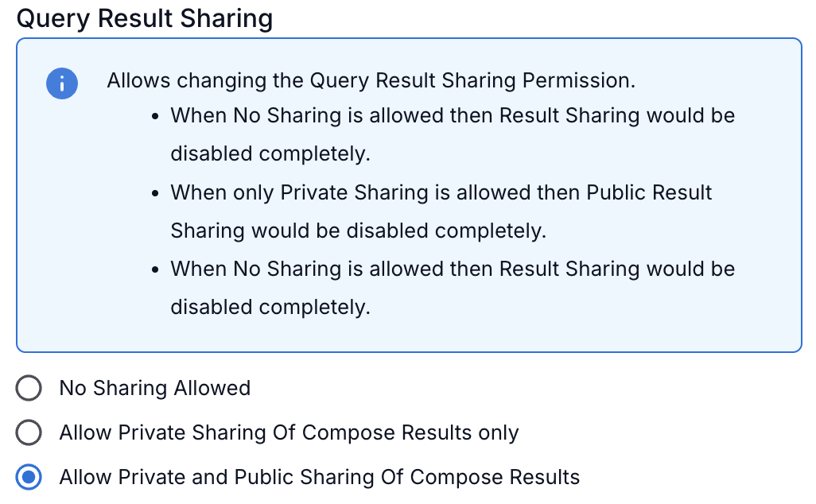Screen dimensions: 816x504
Task: Click the third bullet dot in the info box
Action: (154, 269)
